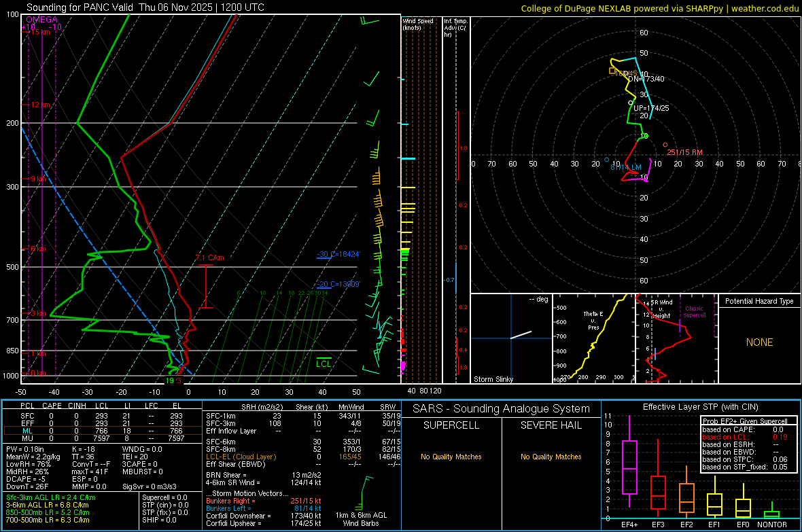Click the 'Inf. Temp. Adv.' panel header
Screen dimensions: 802x532
click(455, 28)
